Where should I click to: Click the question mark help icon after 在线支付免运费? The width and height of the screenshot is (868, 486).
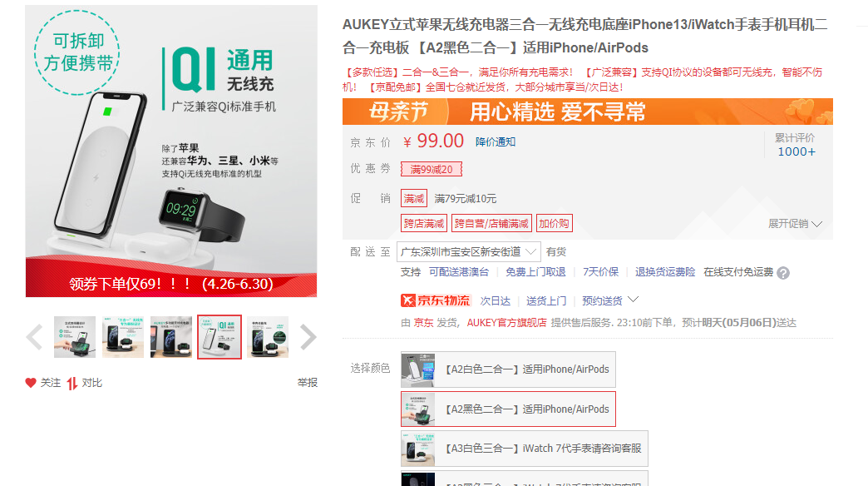782,273
